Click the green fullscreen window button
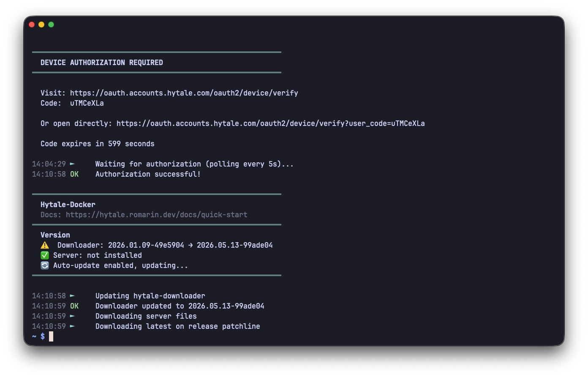The image size is (588, 377). pyautogui.click(x=51, y=25)
